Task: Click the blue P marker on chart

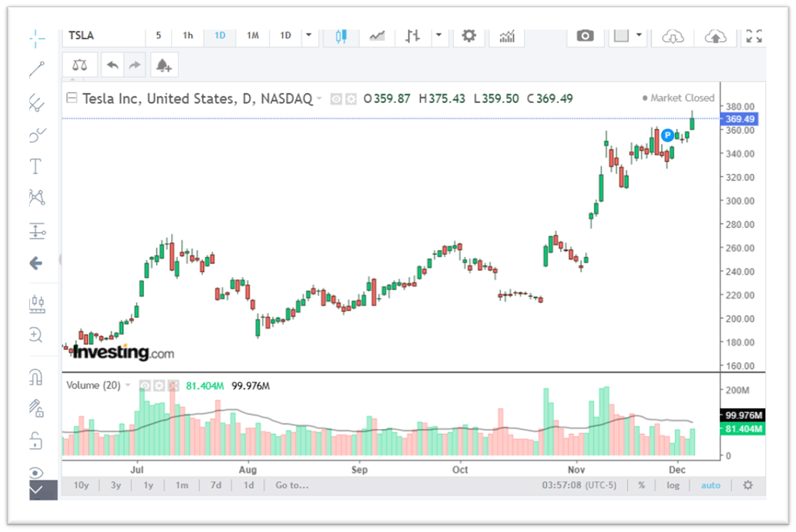Action: pyautogui.click(x=668, y=135)
